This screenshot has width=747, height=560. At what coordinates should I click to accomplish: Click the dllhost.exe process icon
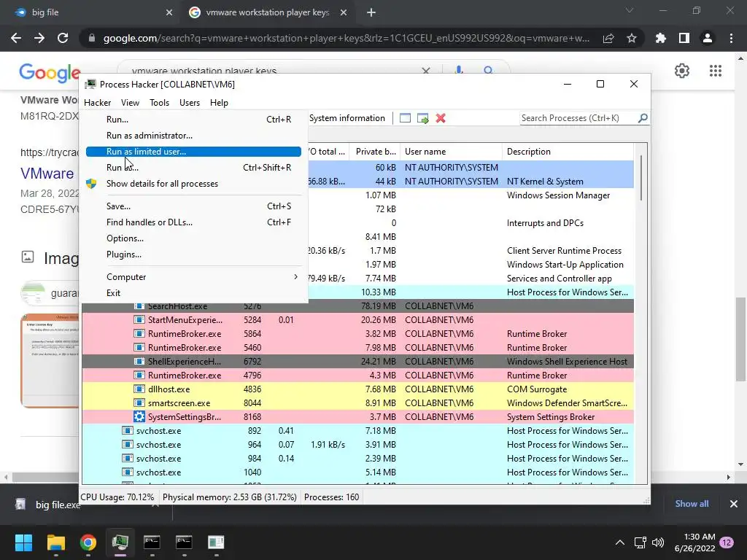click(139, 389)
